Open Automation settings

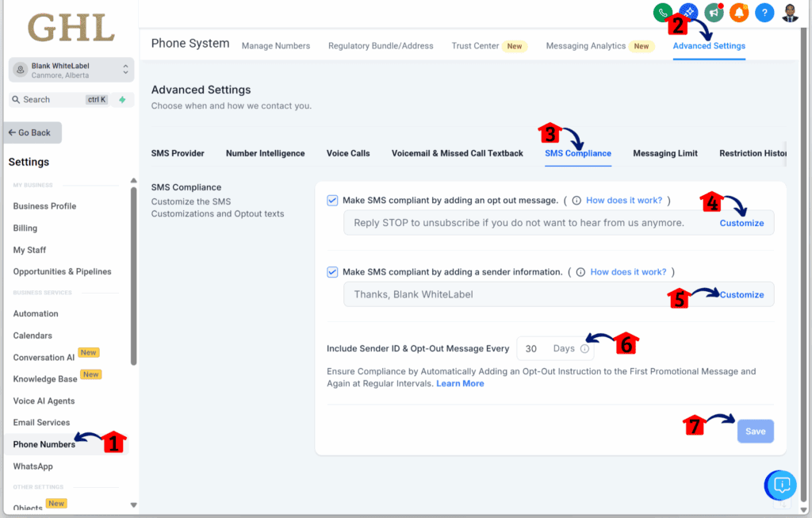[x=36, y=314]
